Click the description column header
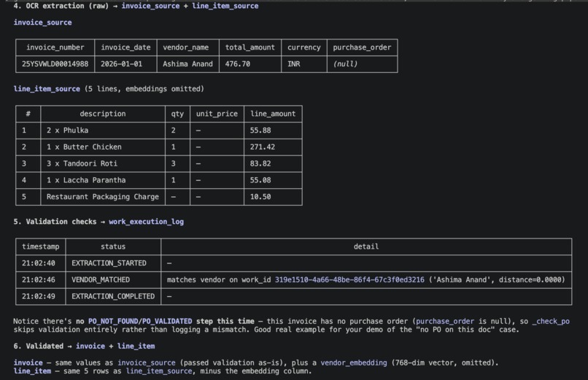This screenshot has height=380, width=588. pyautogui.click(x=103, y=114)
